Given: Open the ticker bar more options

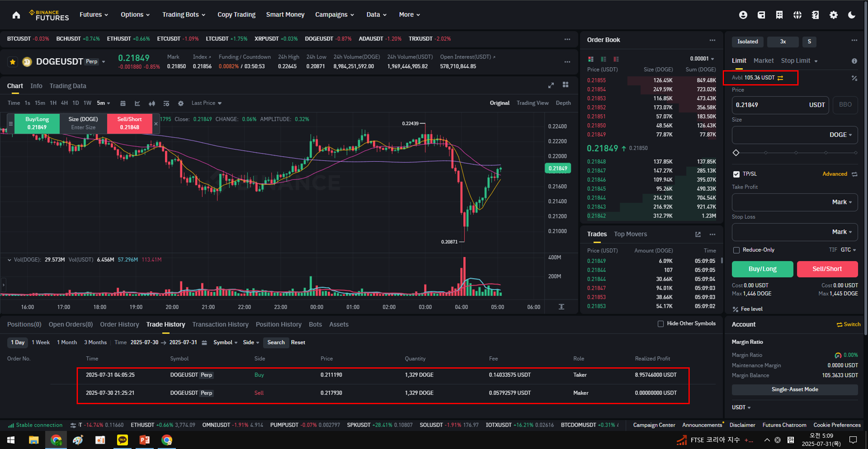Looking at the screenshot, I should coord(567,39).
